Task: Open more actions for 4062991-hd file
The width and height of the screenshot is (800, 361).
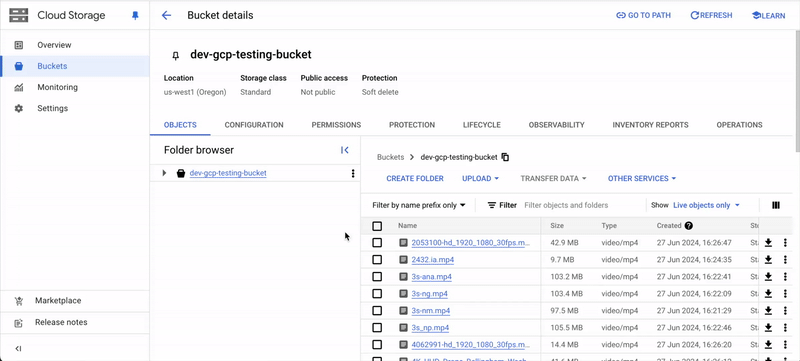Action: 785,345
